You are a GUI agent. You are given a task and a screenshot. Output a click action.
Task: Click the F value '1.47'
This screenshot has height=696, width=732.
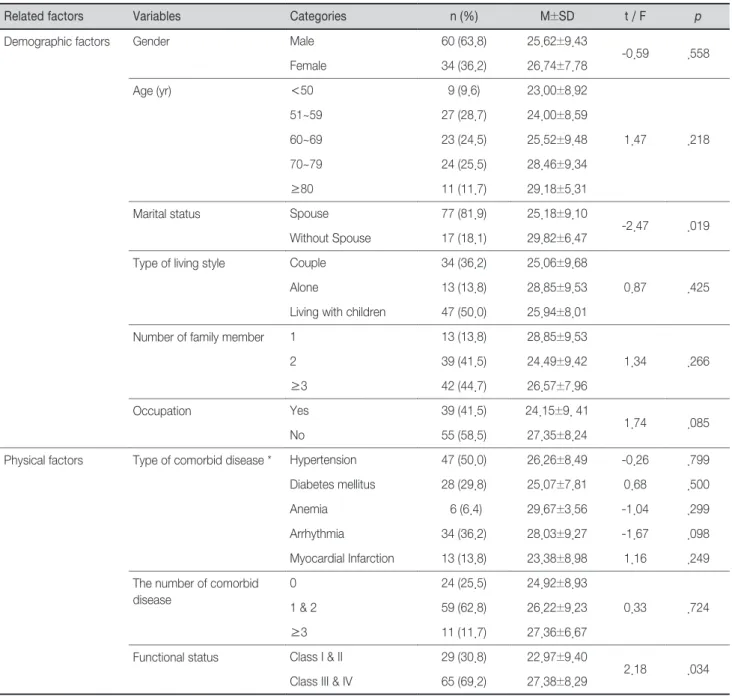[635, 140]
